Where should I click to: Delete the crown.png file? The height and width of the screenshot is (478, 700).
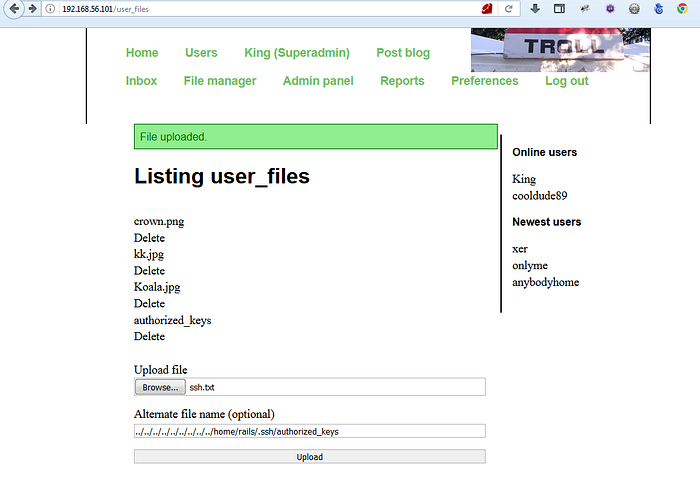click(149, 238)
